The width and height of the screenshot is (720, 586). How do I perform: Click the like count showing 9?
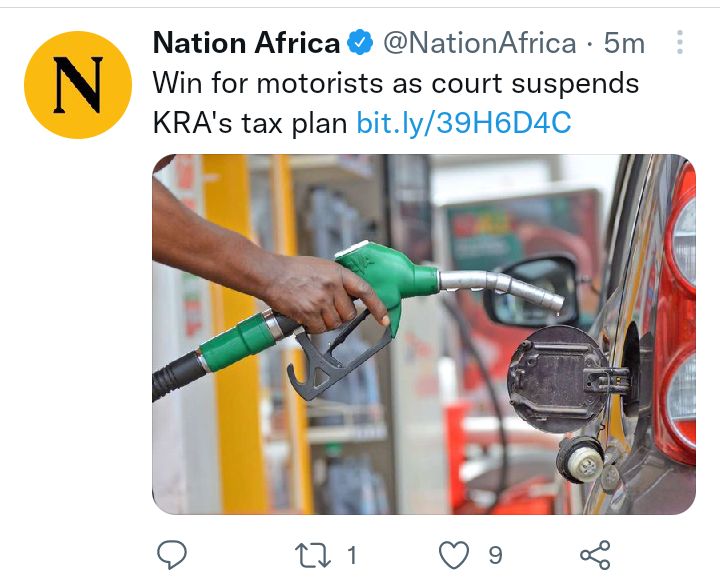pyautogui.click(x=495, y=555)
